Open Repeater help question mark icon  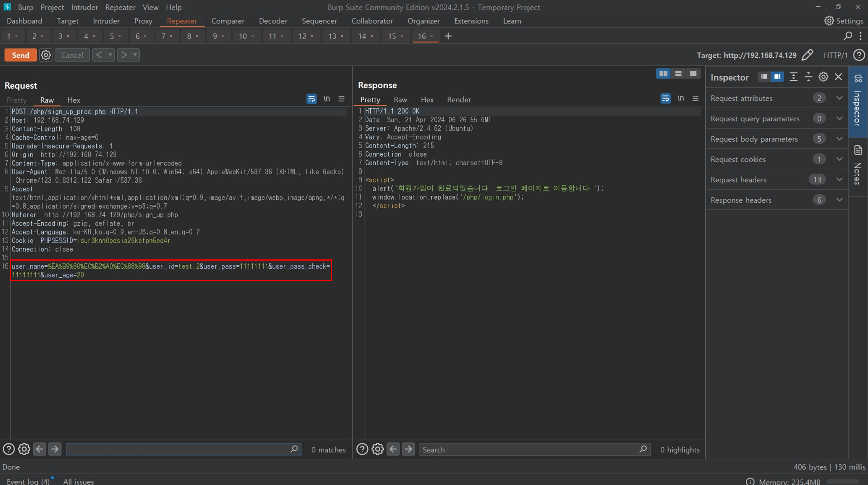tap(859, 55)
